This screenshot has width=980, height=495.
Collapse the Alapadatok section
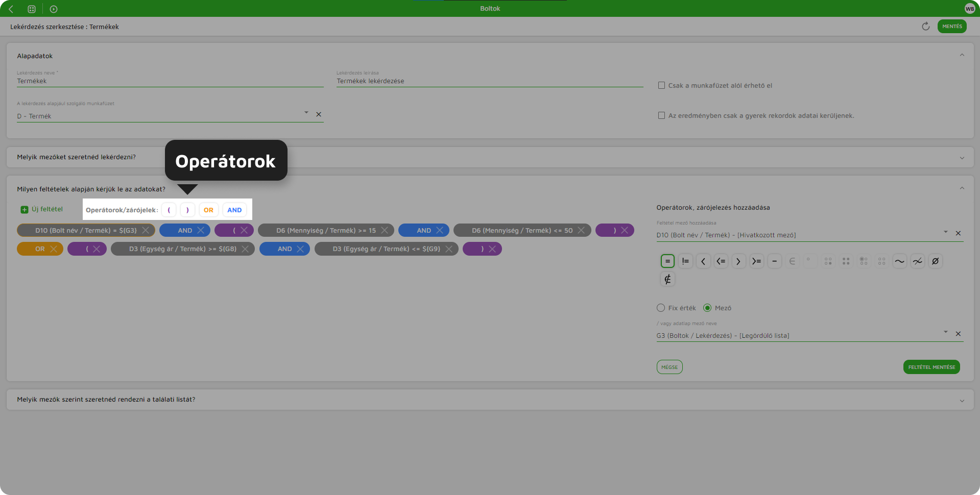pyautogui.click(x=962, y=55)
